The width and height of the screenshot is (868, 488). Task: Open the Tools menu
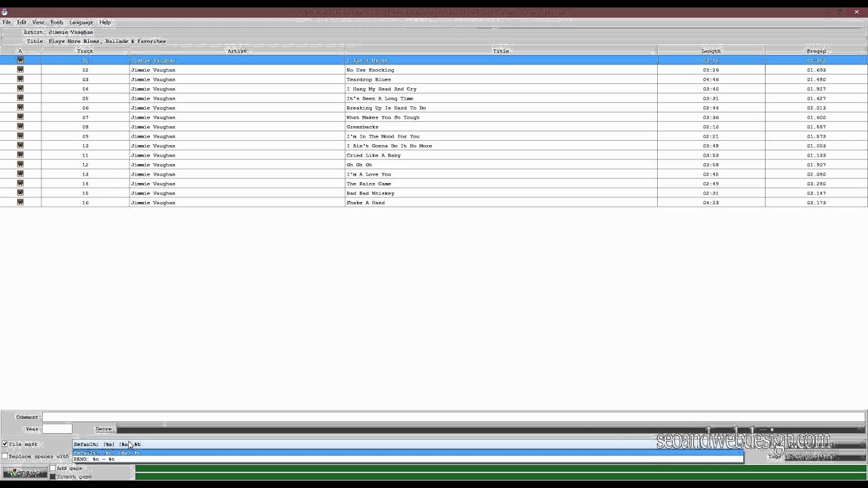coord(57,22)
